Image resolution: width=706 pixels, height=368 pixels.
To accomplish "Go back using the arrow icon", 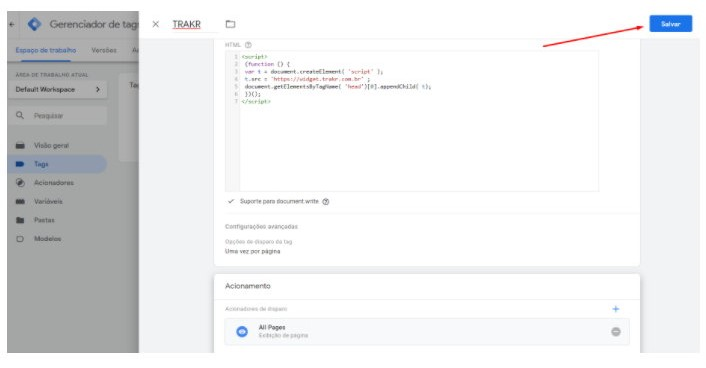I will pos(12,24).
